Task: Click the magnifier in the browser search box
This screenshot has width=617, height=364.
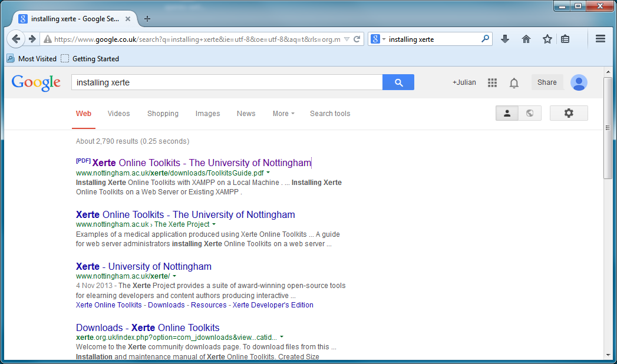Action: (485, 39)
